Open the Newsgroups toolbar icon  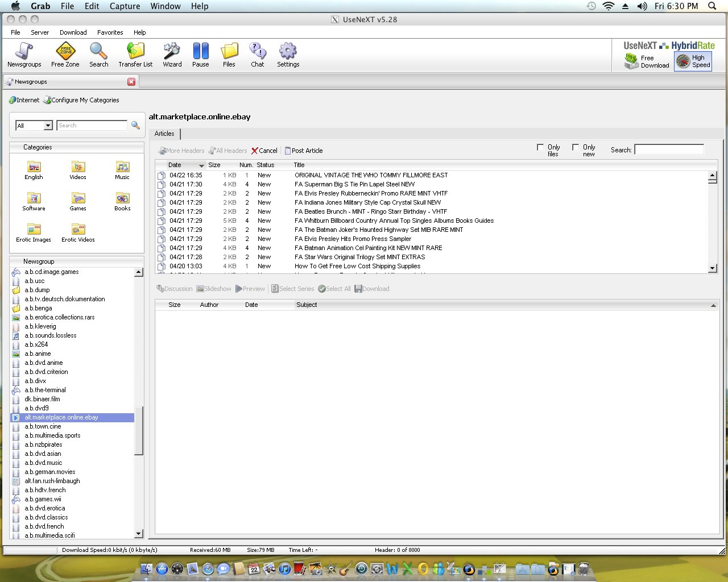pos(24,51)
